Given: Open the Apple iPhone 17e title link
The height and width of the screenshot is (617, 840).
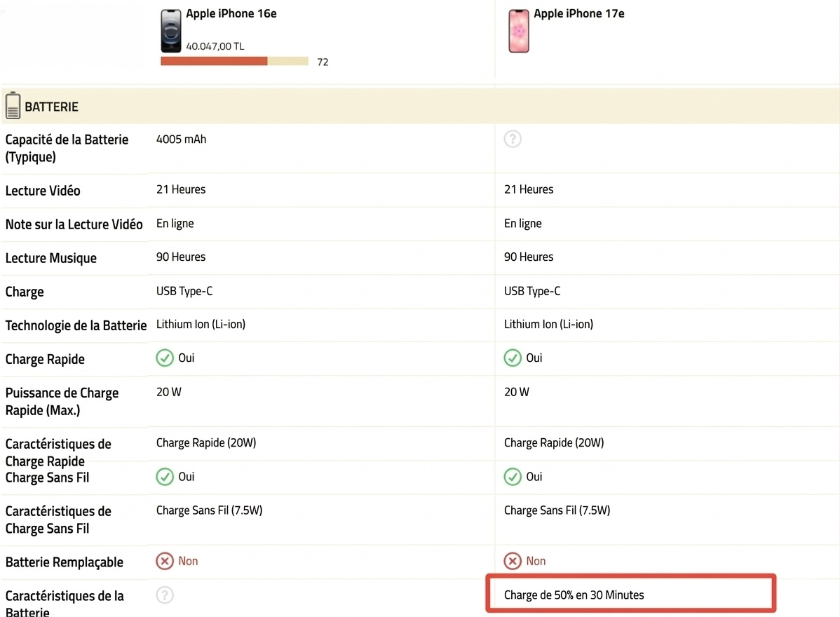Looking at the screenshot, I should tap(578, 13).
